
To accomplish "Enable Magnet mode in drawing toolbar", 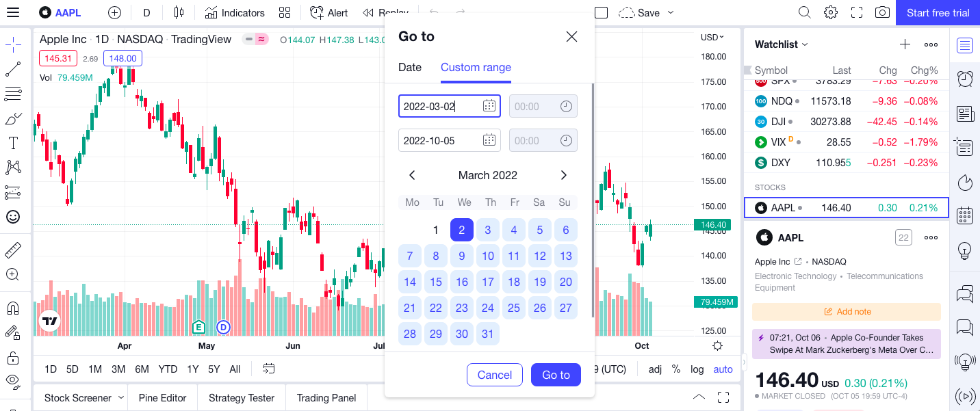I will coord(12,308).
